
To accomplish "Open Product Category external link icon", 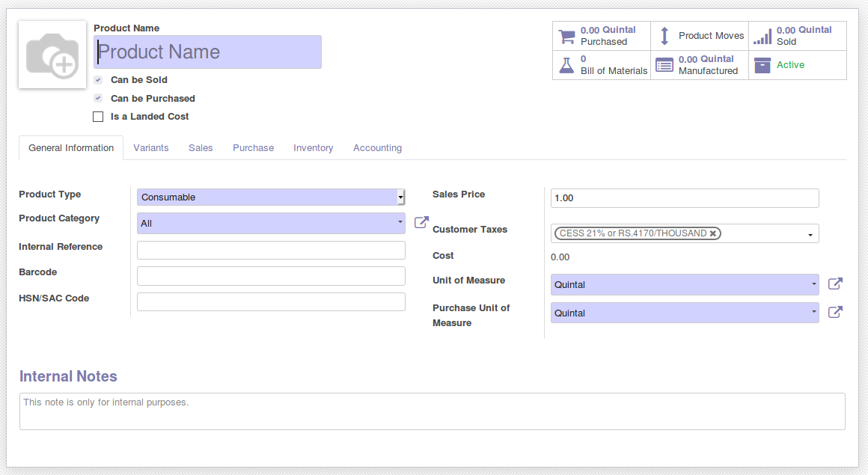I will [x=421, y=222].
